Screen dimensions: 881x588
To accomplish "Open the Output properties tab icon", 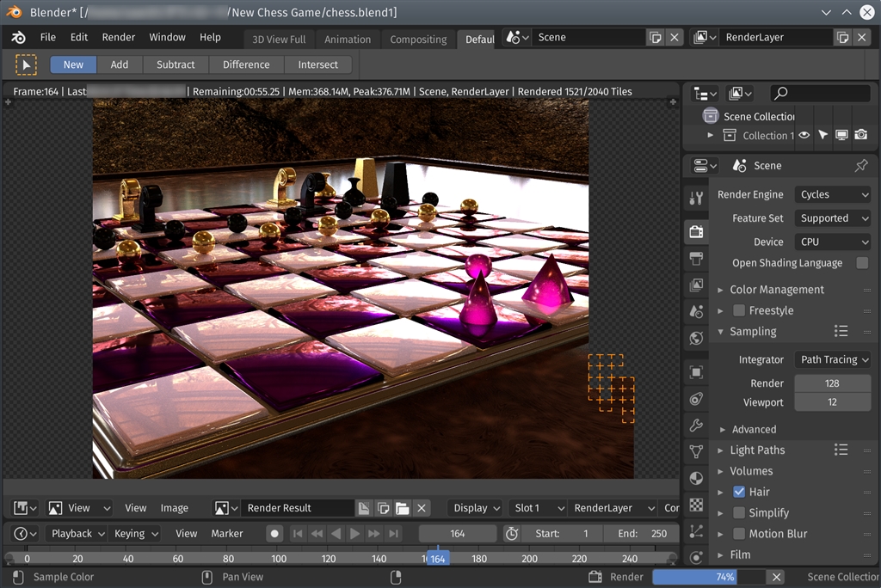I will click(696, 259).
